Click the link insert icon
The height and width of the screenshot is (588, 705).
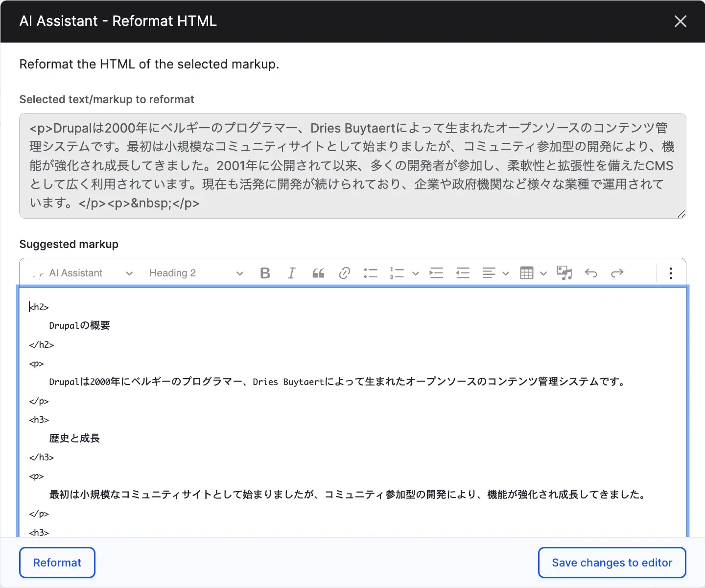click(345, 273)
